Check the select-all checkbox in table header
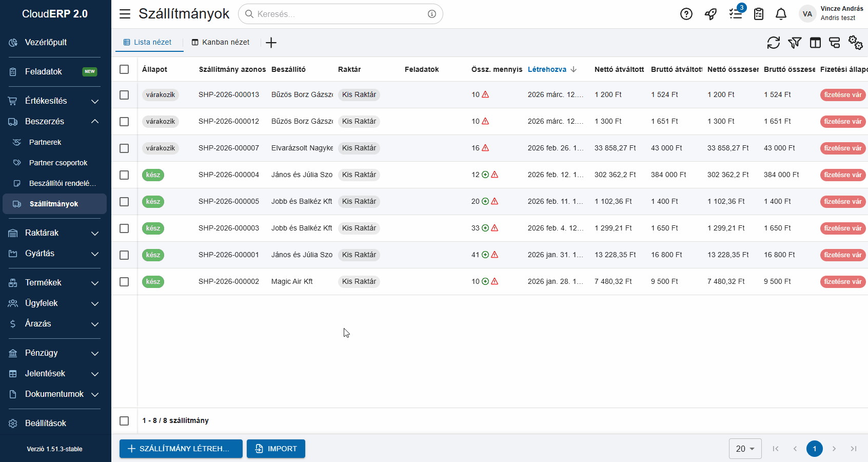Image resolution: width=868 pixels, height=462 pixels. click(x=124, y=69)
